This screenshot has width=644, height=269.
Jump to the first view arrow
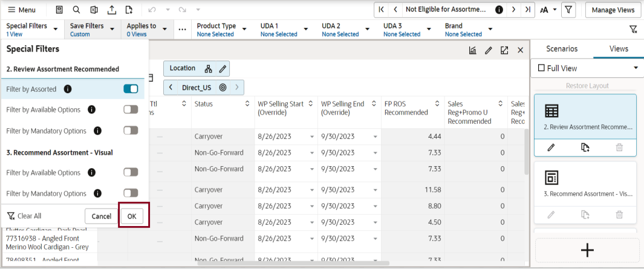(x=382, y=10)
